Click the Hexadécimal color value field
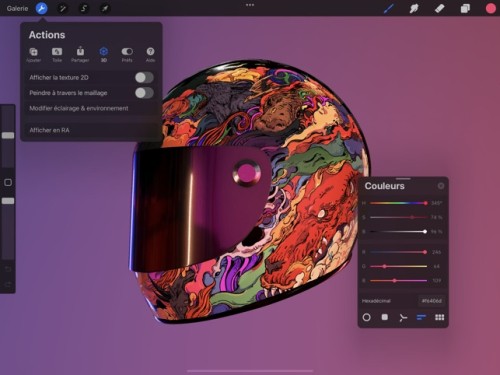The width and height of the screenshot is (500, 375). click(432, 301)
